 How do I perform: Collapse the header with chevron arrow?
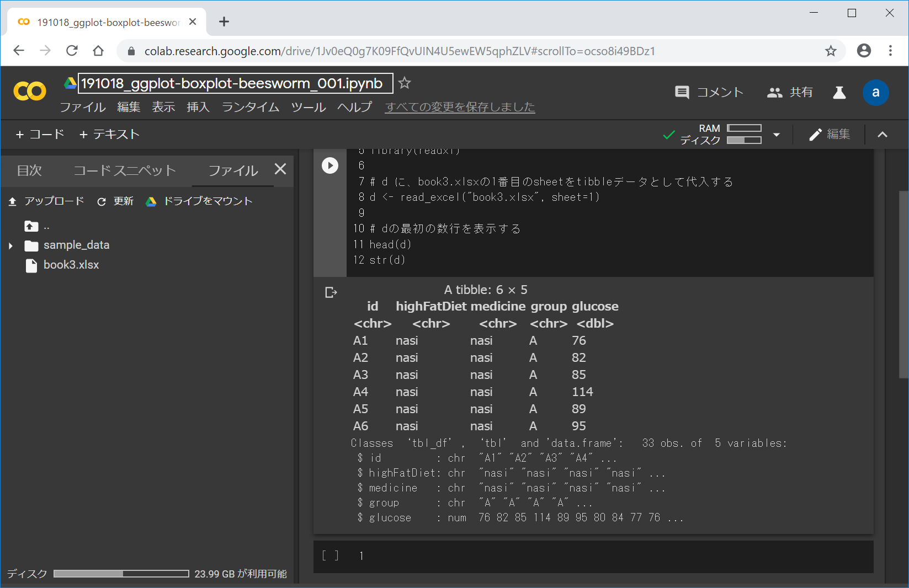pos(883,135)
